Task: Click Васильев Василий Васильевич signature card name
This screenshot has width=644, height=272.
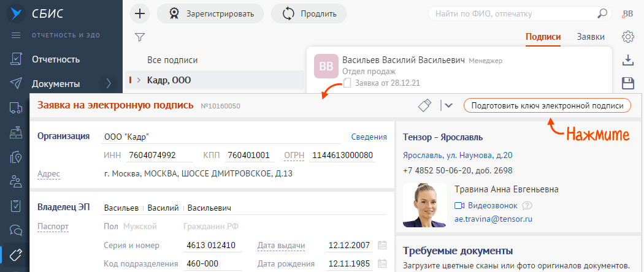Action: pos(404,60)
